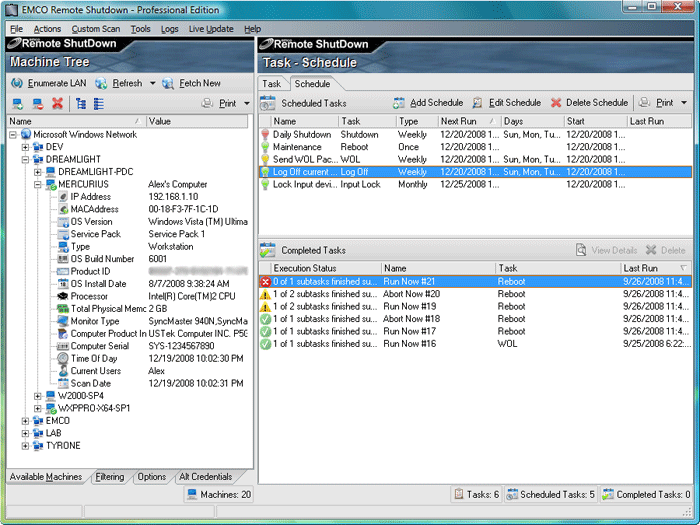Viewport: 700px width, 525px height.
Task: Click the Completed Tasks: 0 status icon
Action: click(608, 495)
